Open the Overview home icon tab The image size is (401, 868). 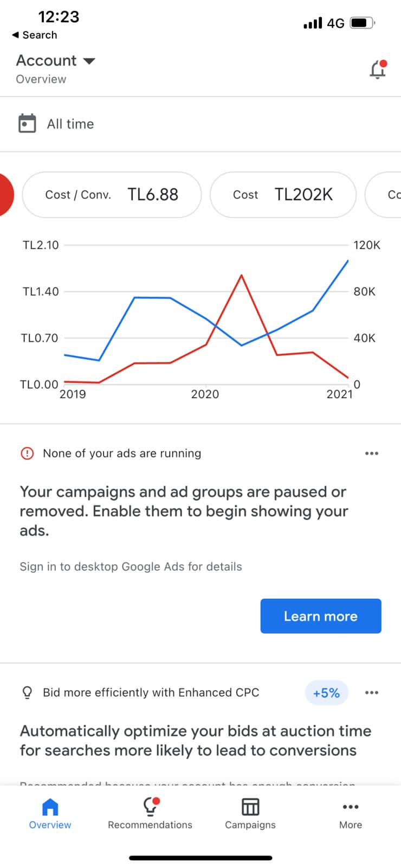tap(50, 807)
